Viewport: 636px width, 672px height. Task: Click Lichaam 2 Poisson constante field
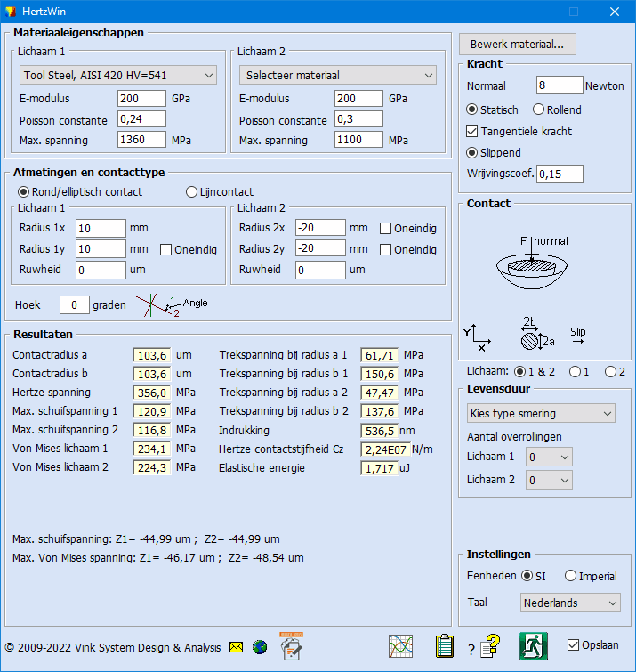[358, 118]
